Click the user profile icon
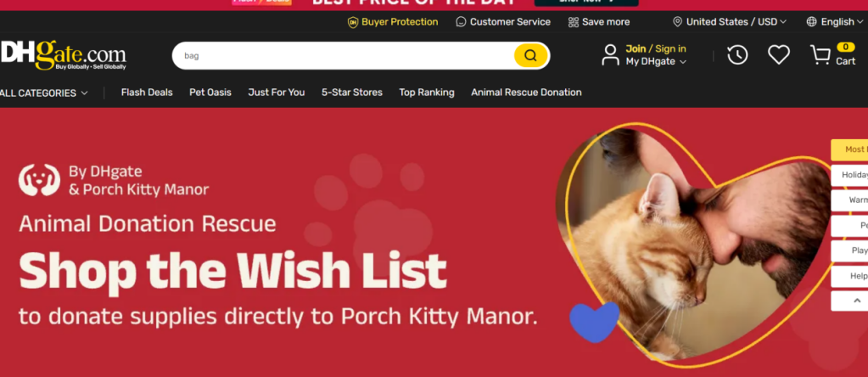Viewport: 868px width, 377px height. point(611,55)
